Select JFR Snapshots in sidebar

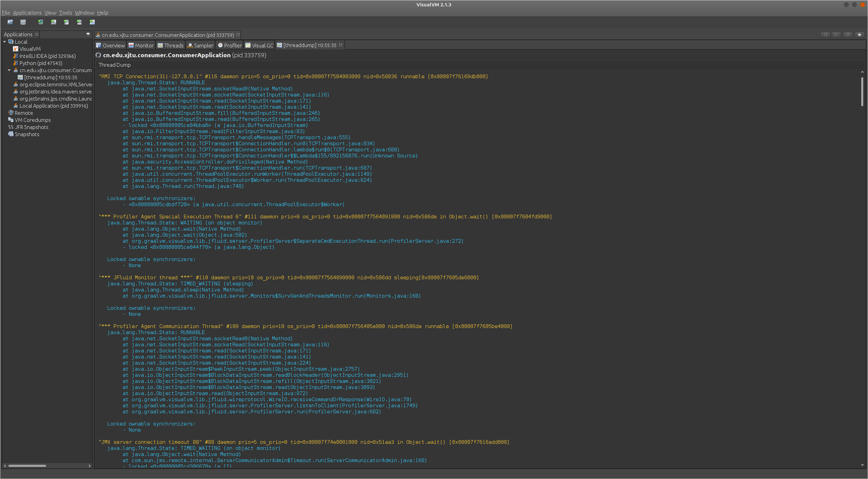coord(32,127)
